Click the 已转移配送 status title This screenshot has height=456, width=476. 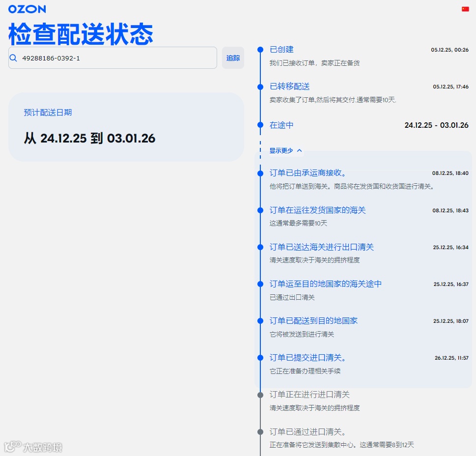tap(290, 86)
